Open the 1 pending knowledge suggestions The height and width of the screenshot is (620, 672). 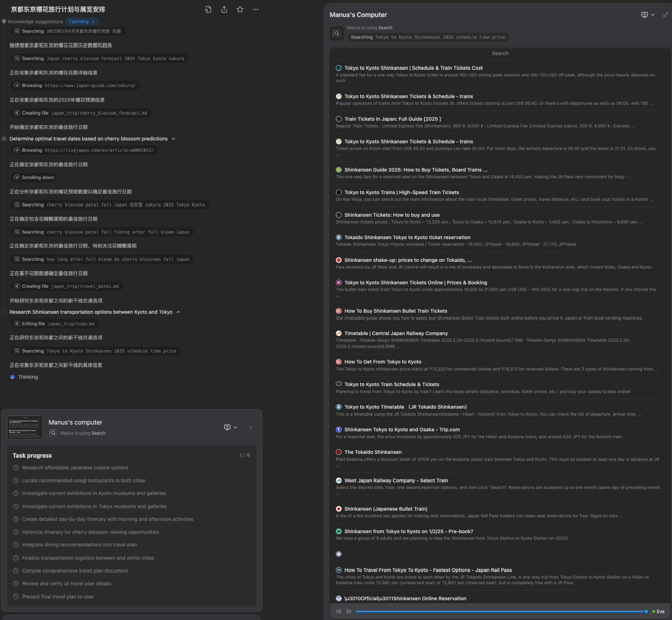tap(81, 22)
